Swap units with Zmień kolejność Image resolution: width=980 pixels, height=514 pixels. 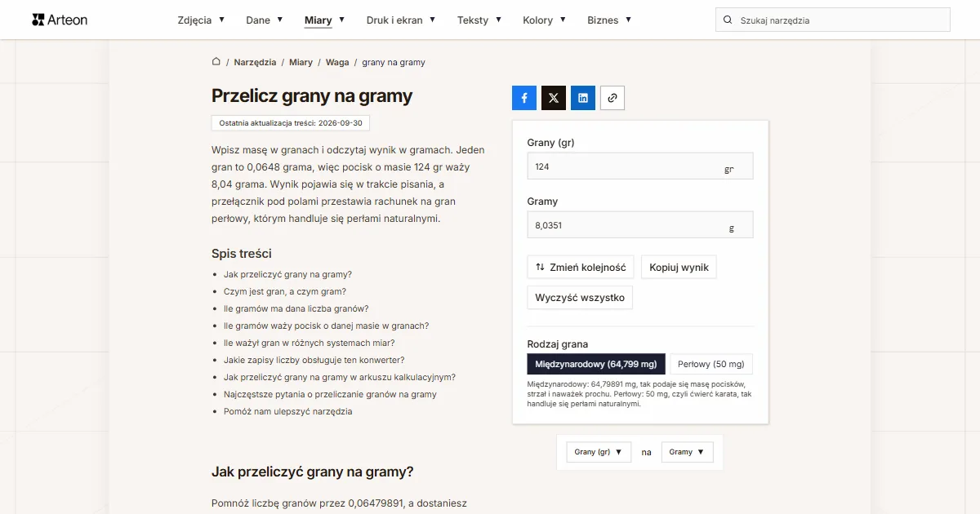(581, 268)
